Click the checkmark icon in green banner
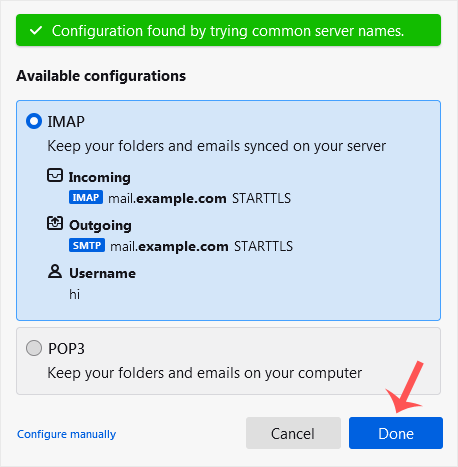 tap(36, 31)
